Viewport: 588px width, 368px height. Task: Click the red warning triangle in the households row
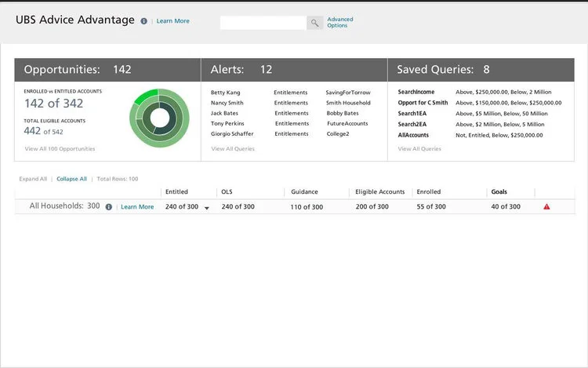546,206
